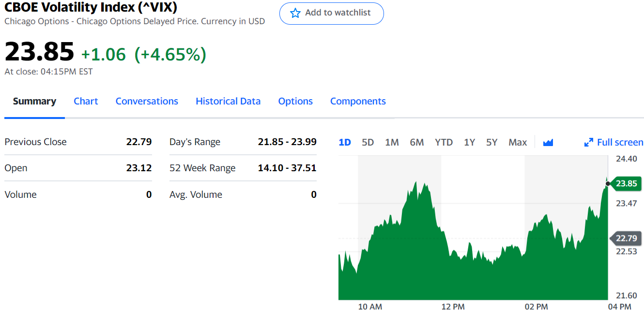Viewport: 644px width, 311px height.
Task: Select the YTD chart range
Action: (x=444, y=142)
